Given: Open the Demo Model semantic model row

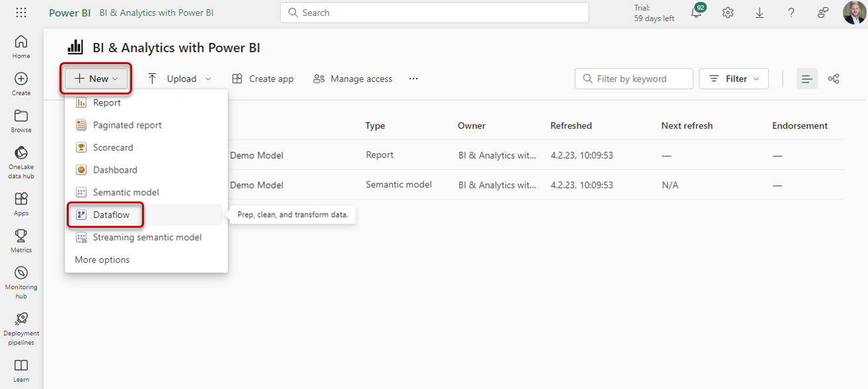Looking at the screenshot, I should click(x=257, y=185).
